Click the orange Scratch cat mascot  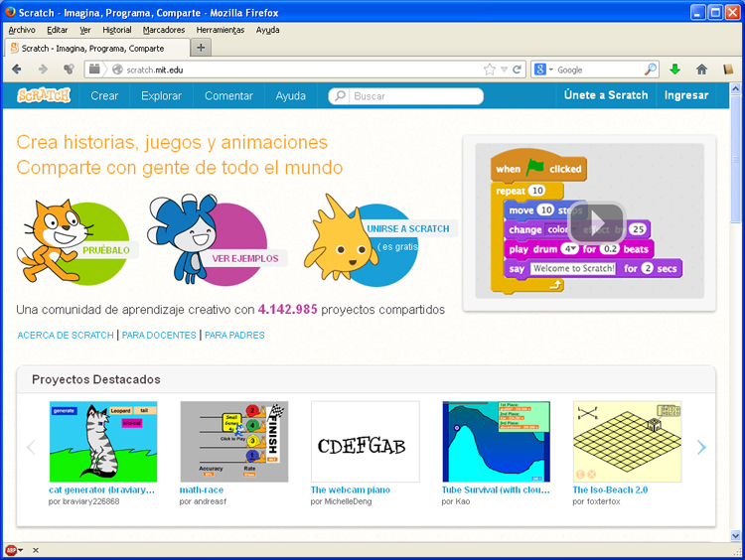click(x=54, y=241)
